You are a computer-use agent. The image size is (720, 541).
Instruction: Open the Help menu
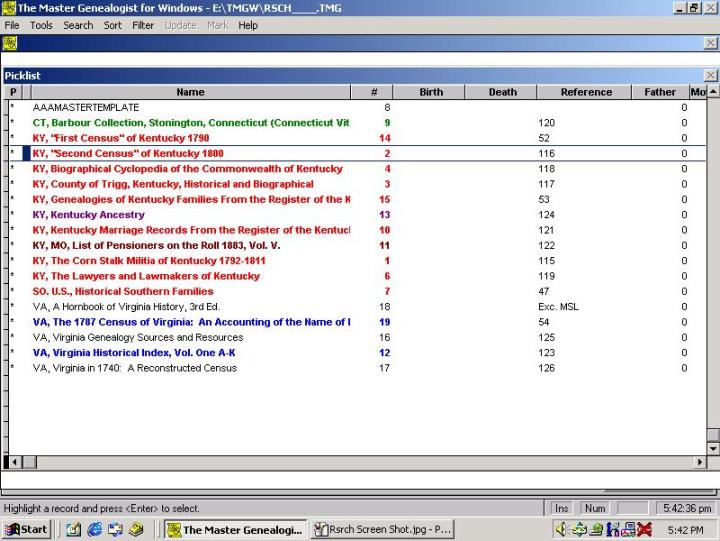(x=248, y=25)
